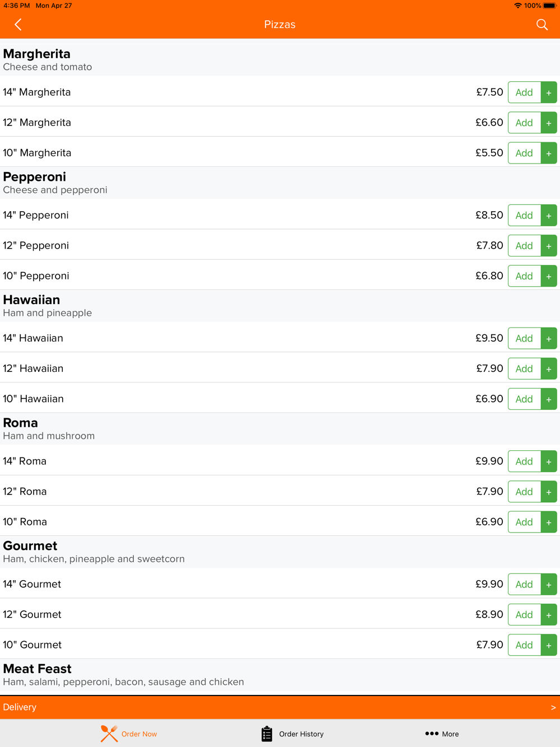Screen dimensions: 560x747
Task: Tap the plus icon for 10" Hawaiian
Action: 549,399
